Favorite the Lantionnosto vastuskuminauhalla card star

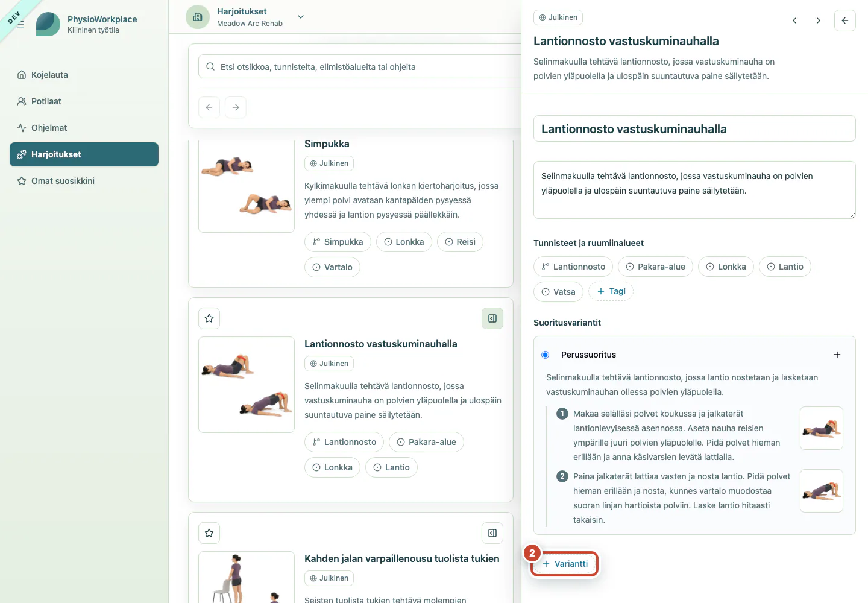point(209,318)
